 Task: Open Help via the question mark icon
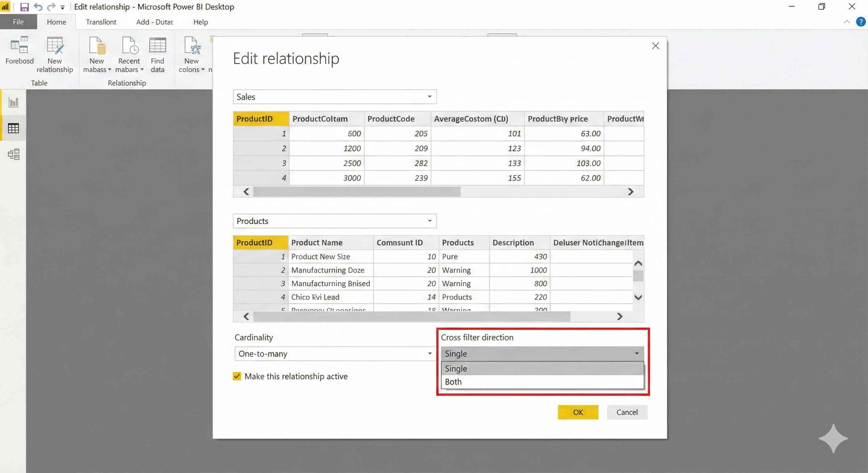click(860, 22)
